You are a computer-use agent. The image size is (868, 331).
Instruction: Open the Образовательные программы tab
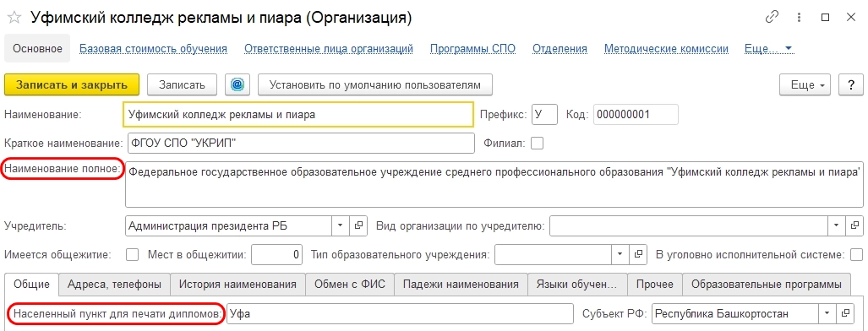767,285
